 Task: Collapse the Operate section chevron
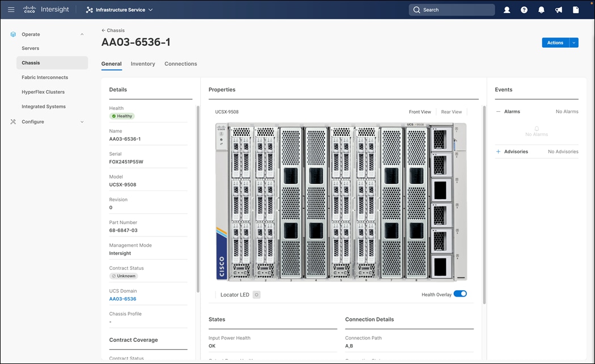click(82, 34)
